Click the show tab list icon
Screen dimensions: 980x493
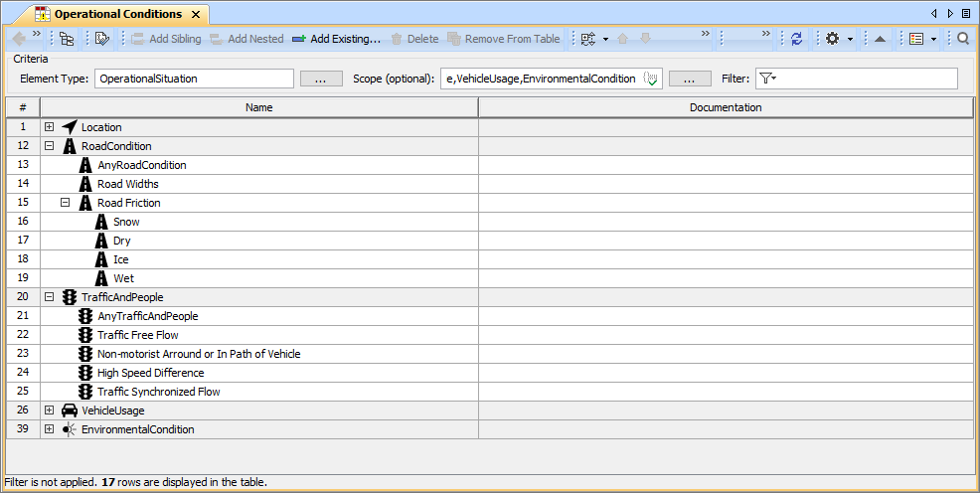click(966, 14)
